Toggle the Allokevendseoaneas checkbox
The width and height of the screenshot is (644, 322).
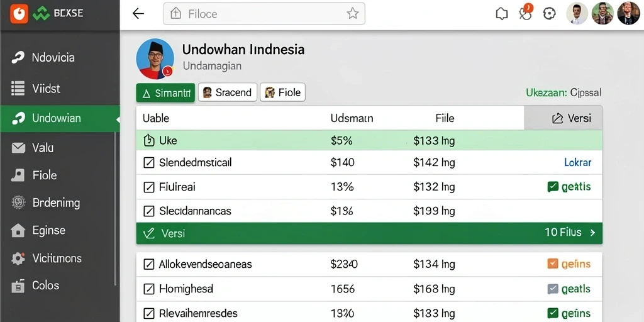[x=148, y=264]
